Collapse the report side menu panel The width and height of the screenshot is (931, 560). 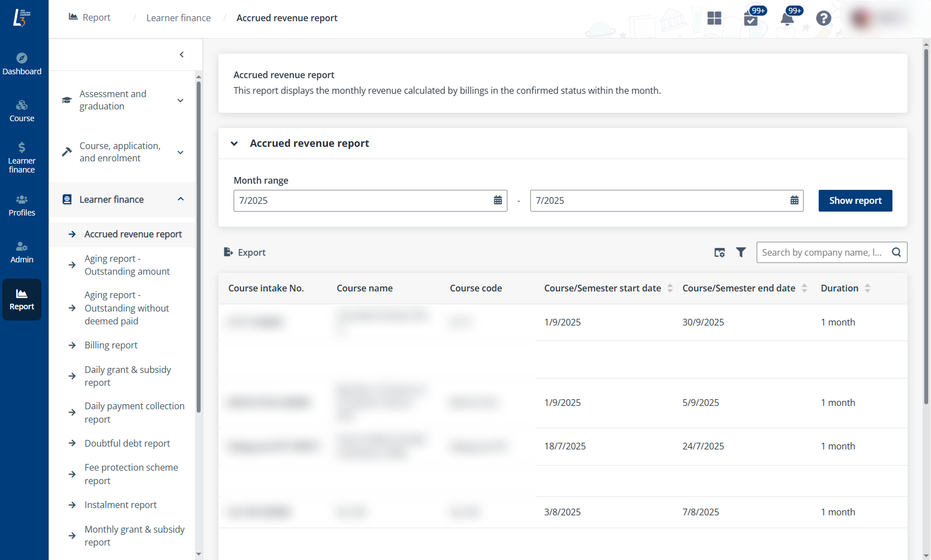click(x=182, y=55)
